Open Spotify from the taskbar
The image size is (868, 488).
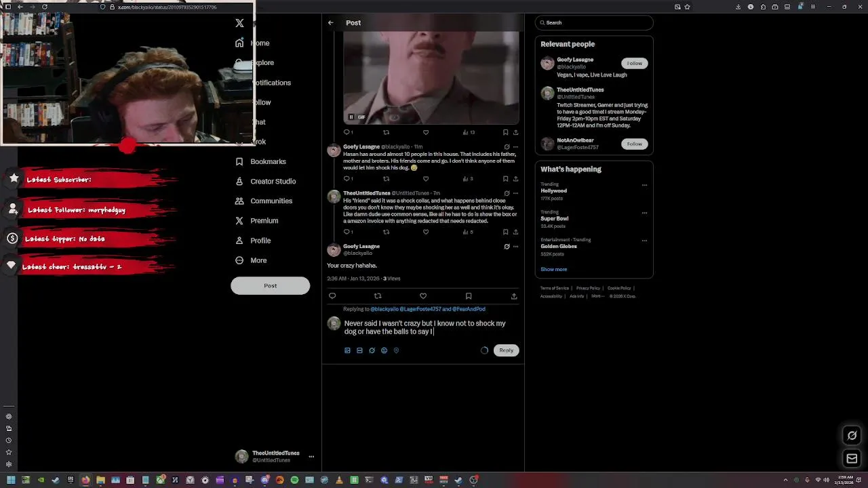point(294,480)
